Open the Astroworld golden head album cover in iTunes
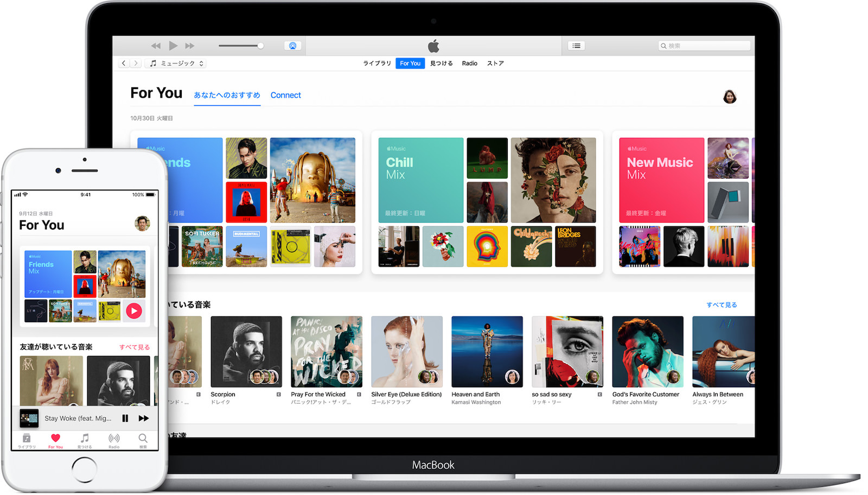The height and width of the screenshot is (495, 868). [312, 180]
